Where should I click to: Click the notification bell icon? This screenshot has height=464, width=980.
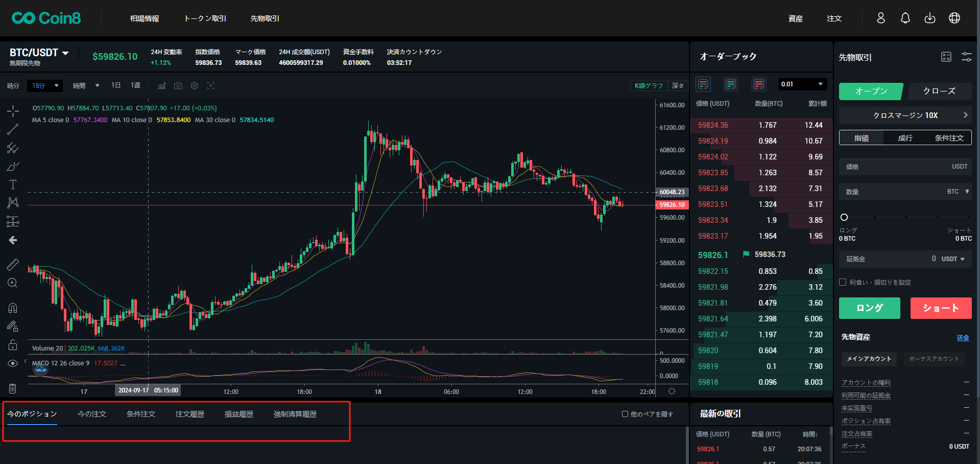(x=905, y=18)
